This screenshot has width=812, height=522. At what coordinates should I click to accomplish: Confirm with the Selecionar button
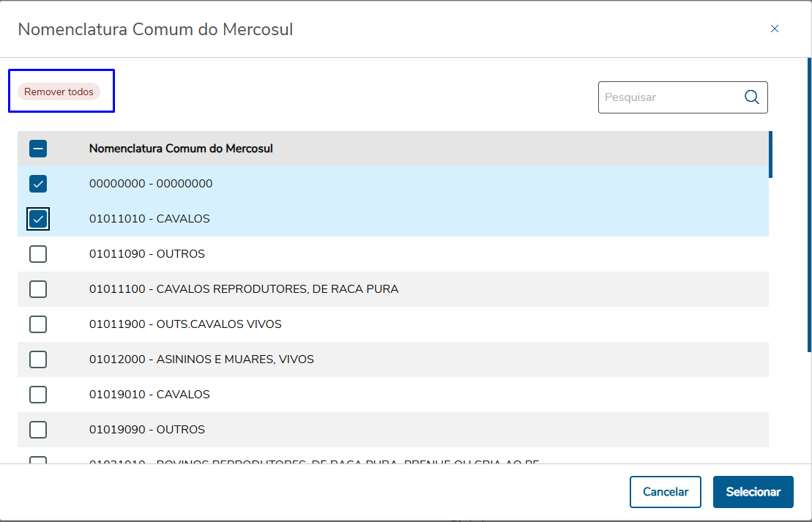(x=753, y=492)
